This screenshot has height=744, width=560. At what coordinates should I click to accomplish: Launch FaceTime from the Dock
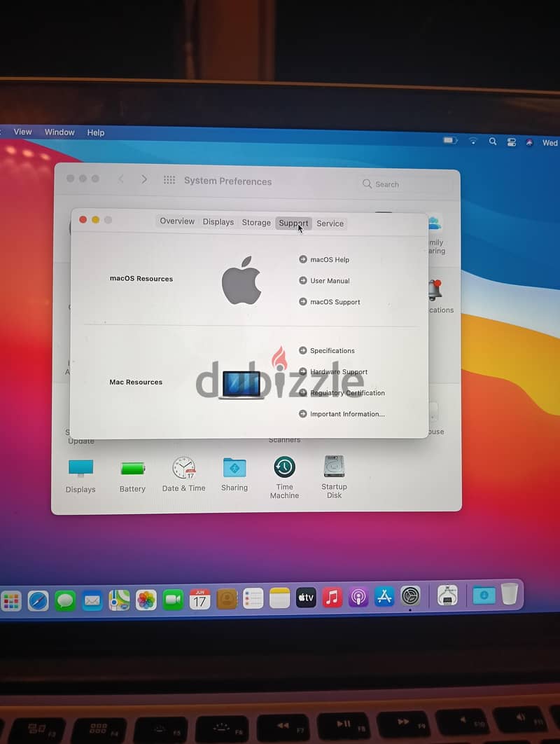pos(173,600)
